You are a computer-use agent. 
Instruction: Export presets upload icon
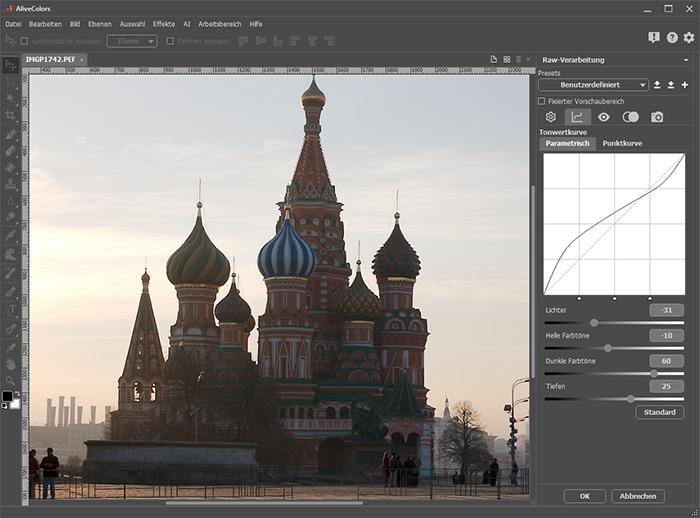point(671,85)
